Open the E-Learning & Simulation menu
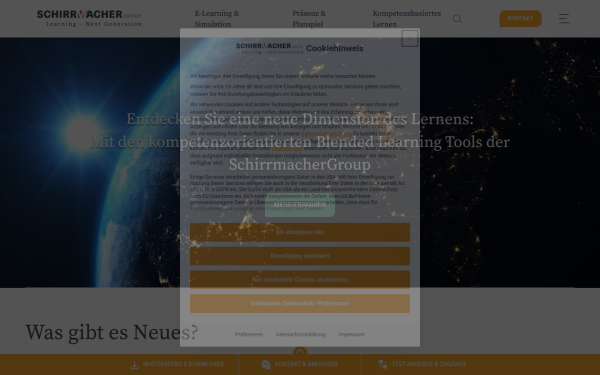The width and height of the screenshot is (600, 375). [217, 19]
